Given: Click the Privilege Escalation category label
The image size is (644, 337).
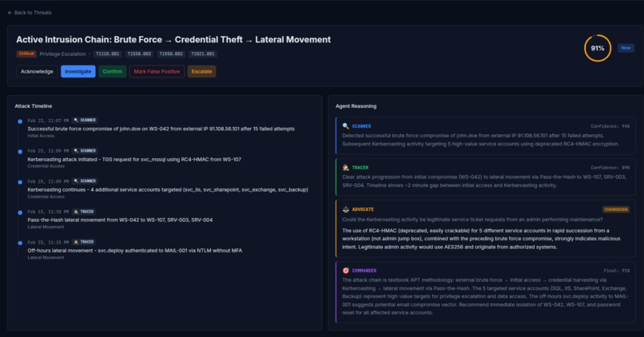Looking at the screenshot, I should [62, 54].
